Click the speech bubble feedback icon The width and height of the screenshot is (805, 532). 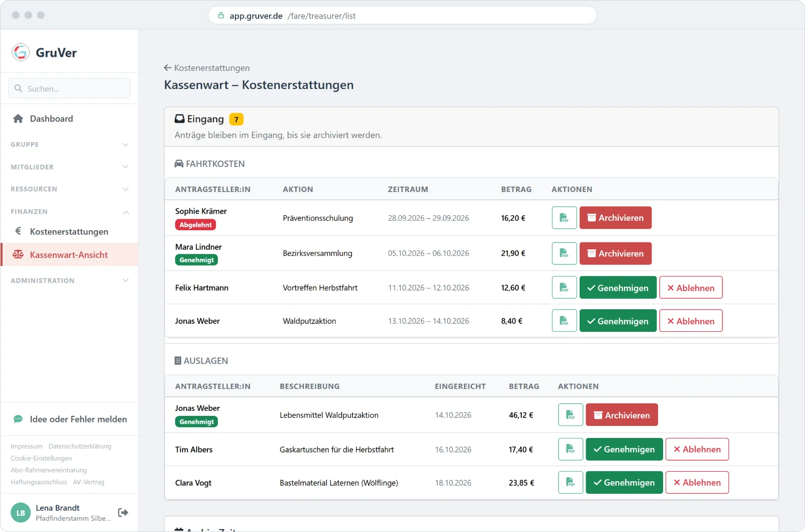tap(18, 419)
